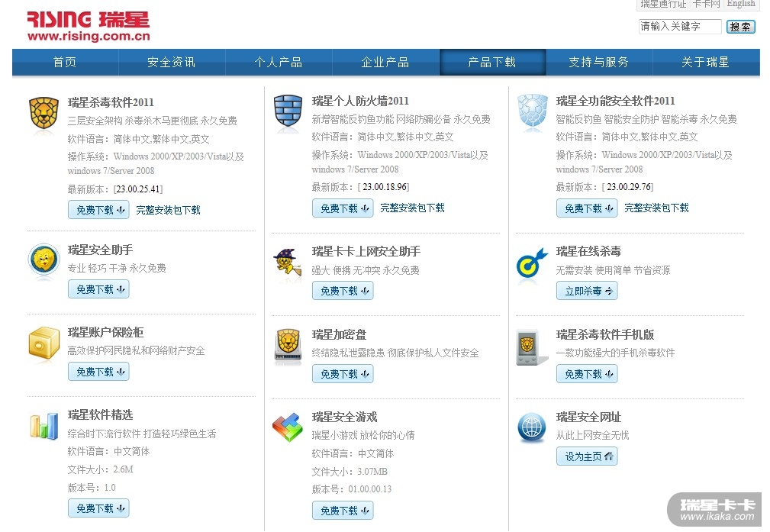Click the 瑞星在线杀毒 target icon
The image size is (770, 532).
(532, 263)
